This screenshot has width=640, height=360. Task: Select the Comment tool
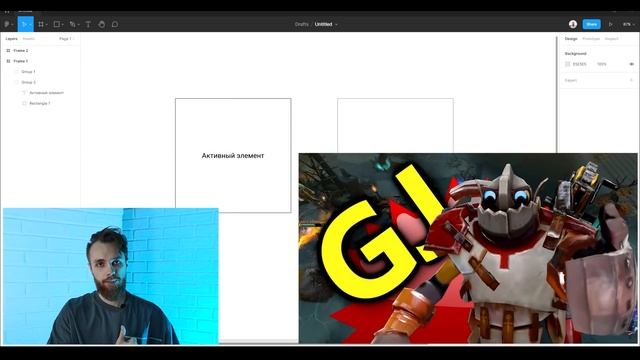point(115,24)
